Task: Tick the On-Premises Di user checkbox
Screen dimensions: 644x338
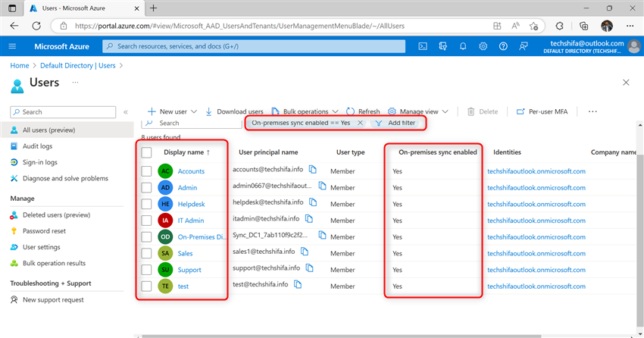Action: (x=146, y=237)
